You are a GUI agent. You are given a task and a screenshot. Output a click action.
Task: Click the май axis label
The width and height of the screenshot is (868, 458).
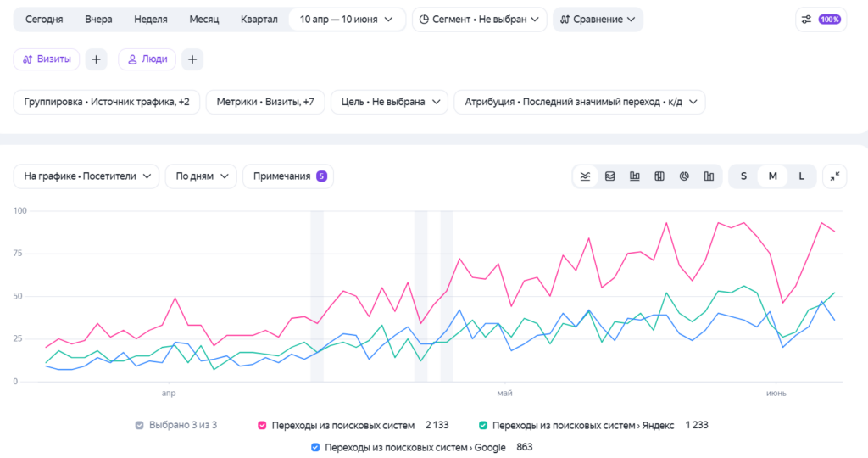[x=505, y=394]
